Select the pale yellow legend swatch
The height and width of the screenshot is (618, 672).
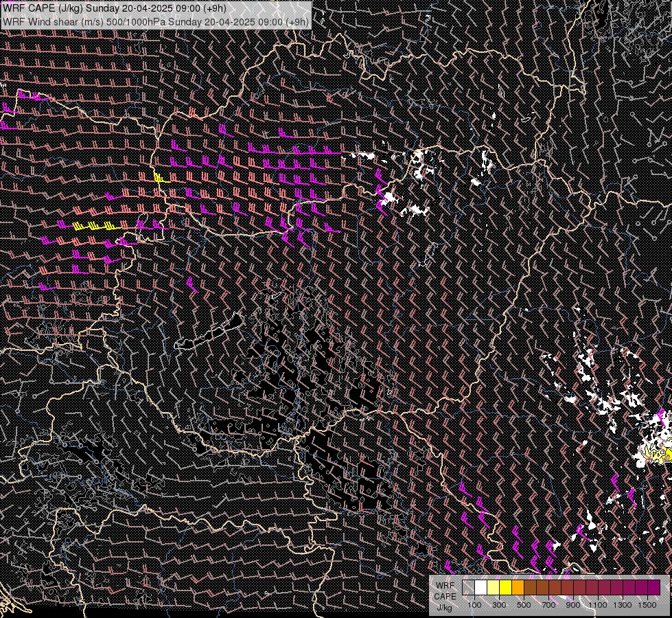(x=494, y=587)
